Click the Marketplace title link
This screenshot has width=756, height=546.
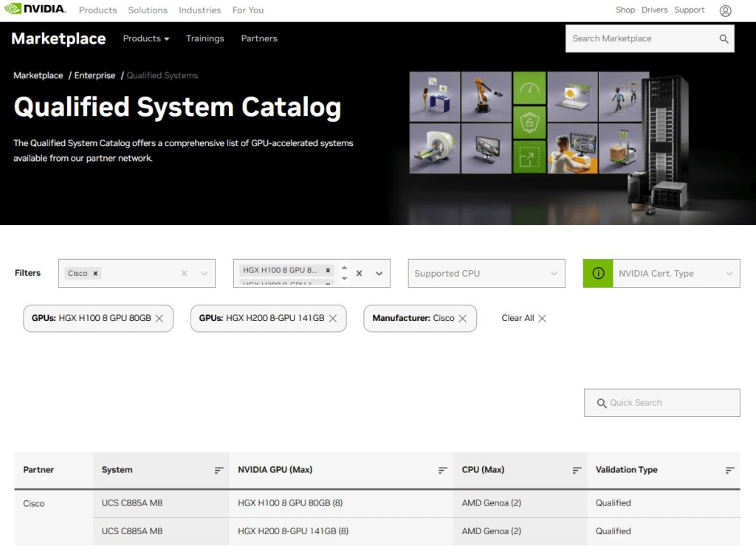pos(58,38)
